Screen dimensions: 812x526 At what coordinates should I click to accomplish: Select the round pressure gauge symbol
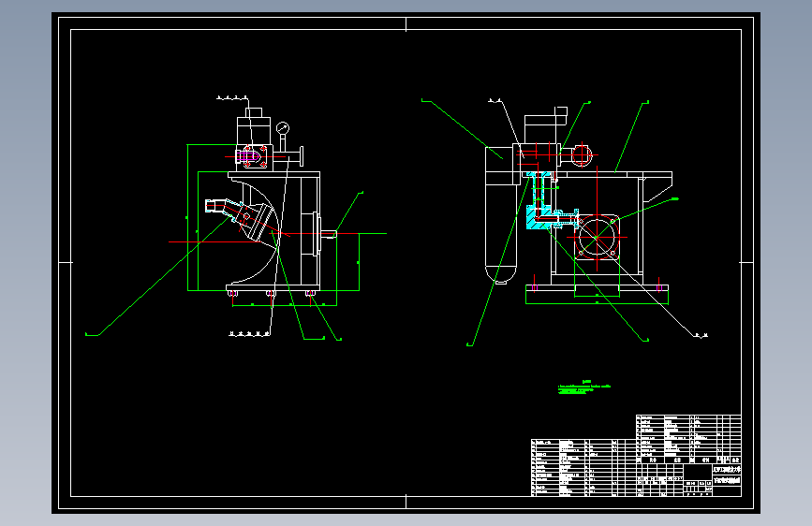(x=283, y=127)
